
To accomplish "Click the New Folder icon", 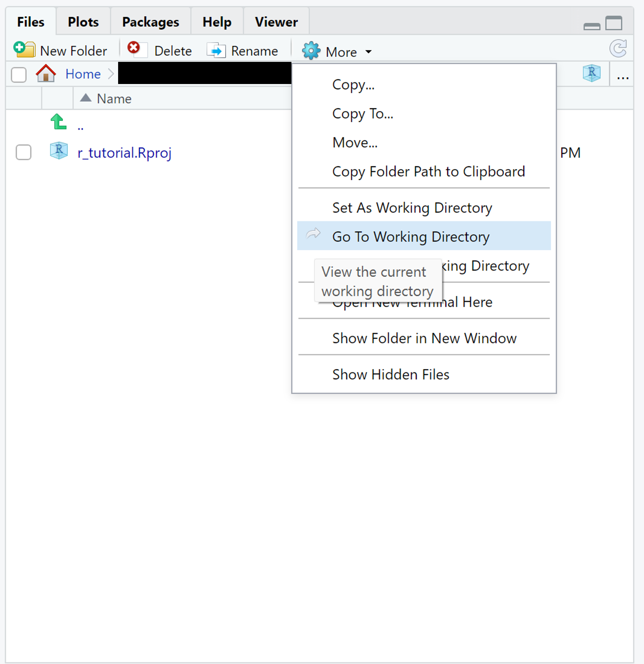I will pos(24,50).
